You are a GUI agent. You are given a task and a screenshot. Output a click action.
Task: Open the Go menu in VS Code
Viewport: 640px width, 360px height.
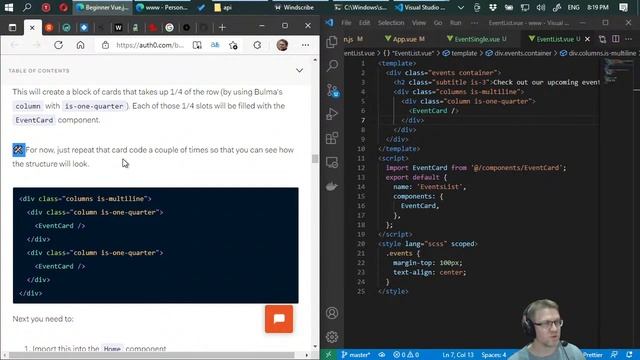coord(438,23)
